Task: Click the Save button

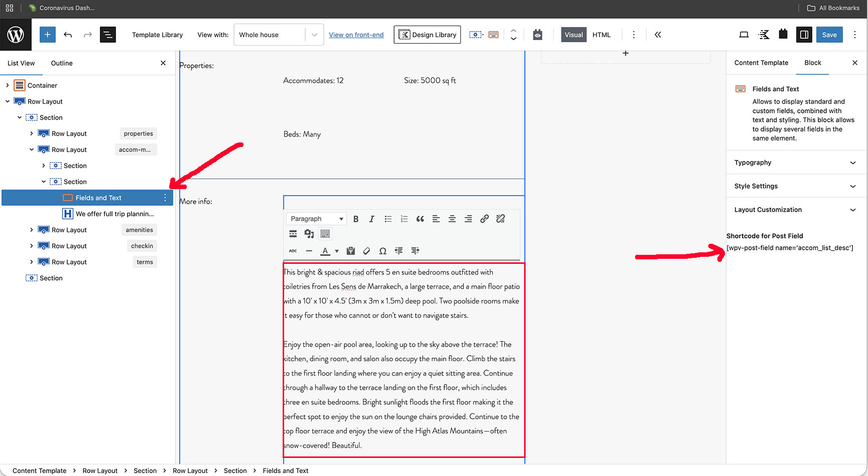Action: click(829, 35)
